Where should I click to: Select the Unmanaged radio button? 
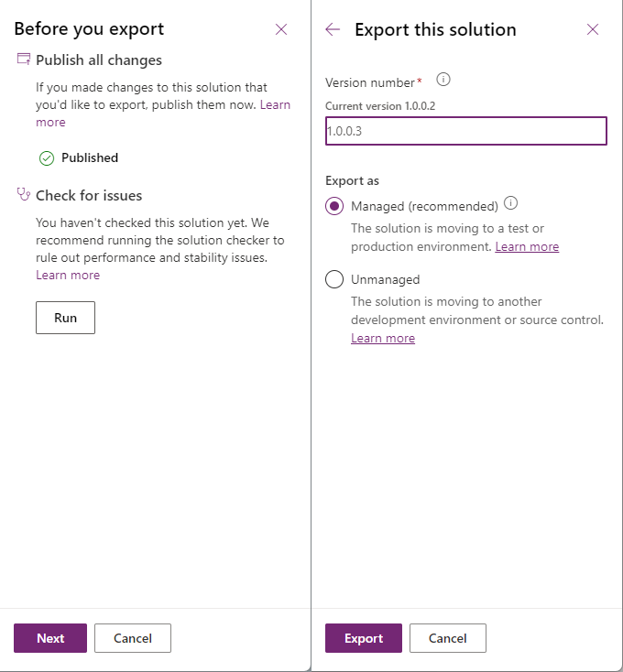point(335,279)
